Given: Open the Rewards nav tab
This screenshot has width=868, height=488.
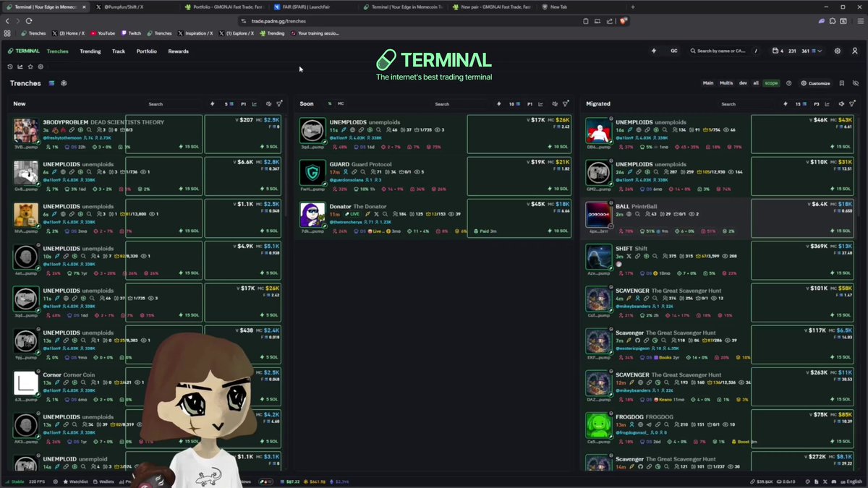Looking at the screenshot, I should pos(179,51).
